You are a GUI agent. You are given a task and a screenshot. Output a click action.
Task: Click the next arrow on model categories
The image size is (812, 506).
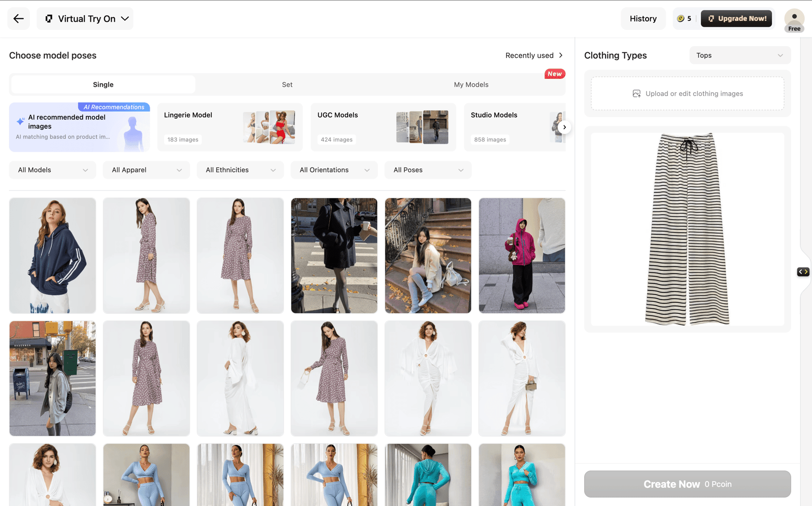[564, 127]
